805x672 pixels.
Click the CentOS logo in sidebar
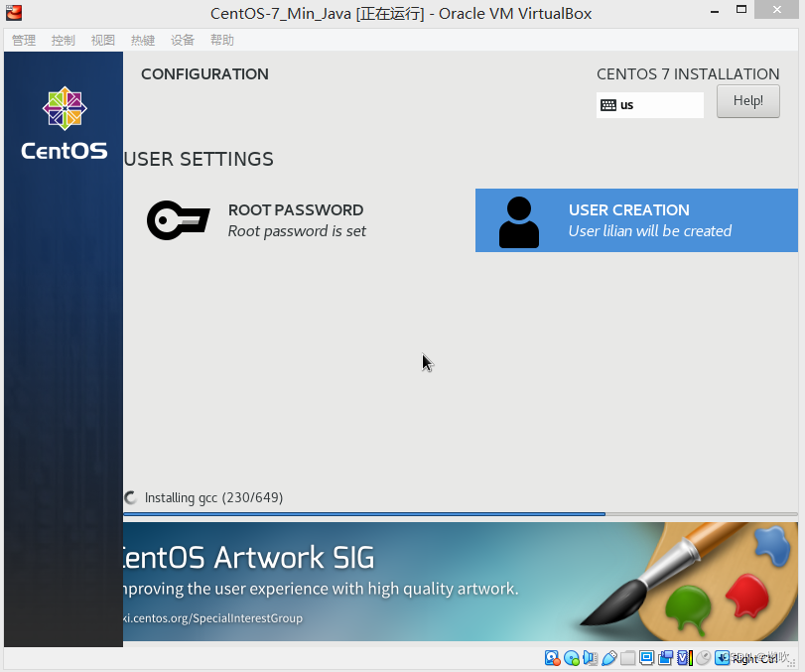tap(65, 123)
